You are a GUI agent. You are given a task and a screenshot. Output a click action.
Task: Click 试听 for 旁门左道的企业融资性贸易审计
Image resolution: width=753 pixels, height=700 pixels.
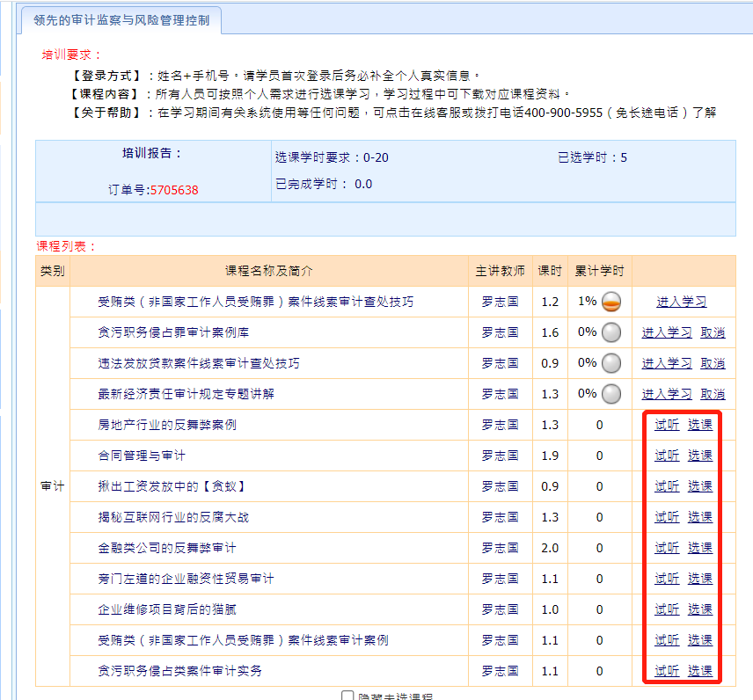[x=667, y=579]
